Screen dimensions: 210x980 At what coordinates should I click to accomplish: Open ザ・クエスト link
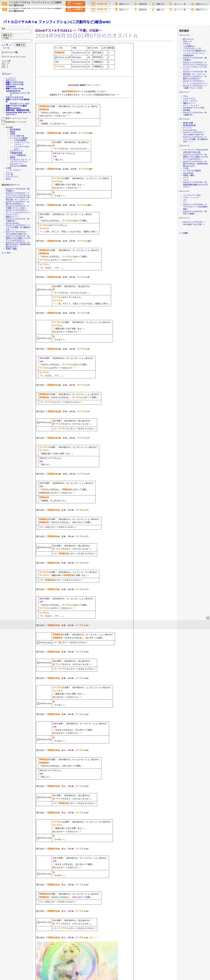click(15, 170)
